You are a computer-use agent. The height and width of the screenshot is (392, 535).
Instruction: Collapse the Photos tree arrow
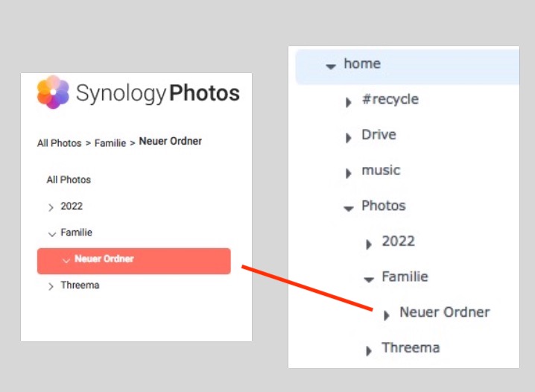348,209
